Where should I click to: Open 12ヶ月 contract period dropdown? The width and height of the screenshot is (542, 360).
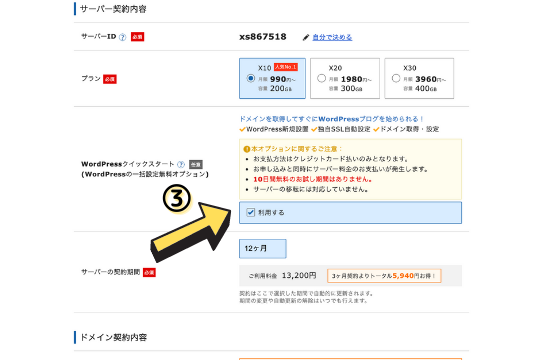[x=263, y=249]
